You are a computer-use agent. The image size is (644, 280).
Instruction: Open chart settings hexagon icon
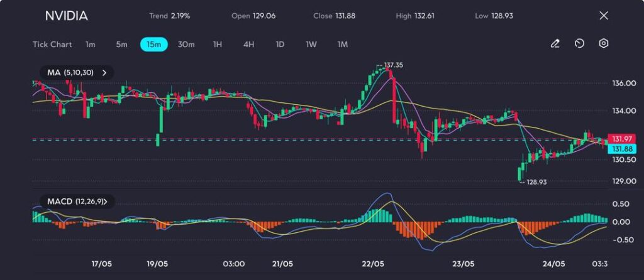[603, 44]
